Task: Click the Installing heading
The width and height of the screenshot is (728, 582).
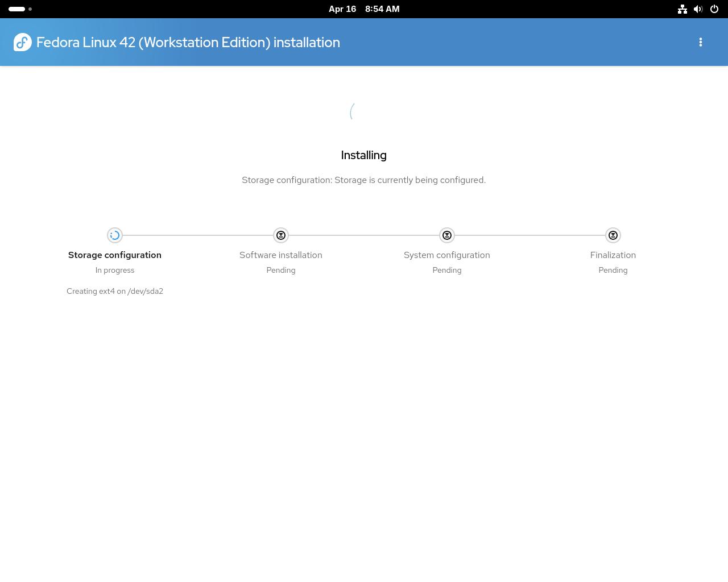Action: (x=364, y=155)
